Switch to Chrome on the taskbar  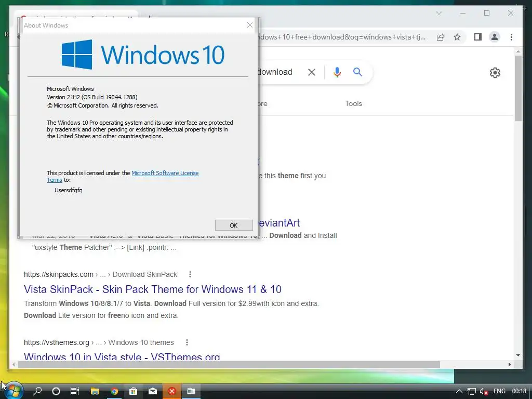[x=114, y=391]
